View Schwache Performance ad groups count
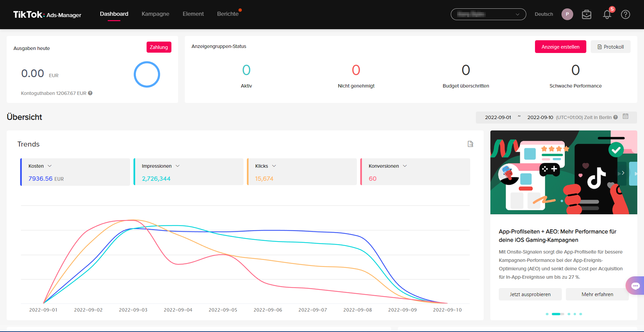644x332 pixels. (576, 70)
